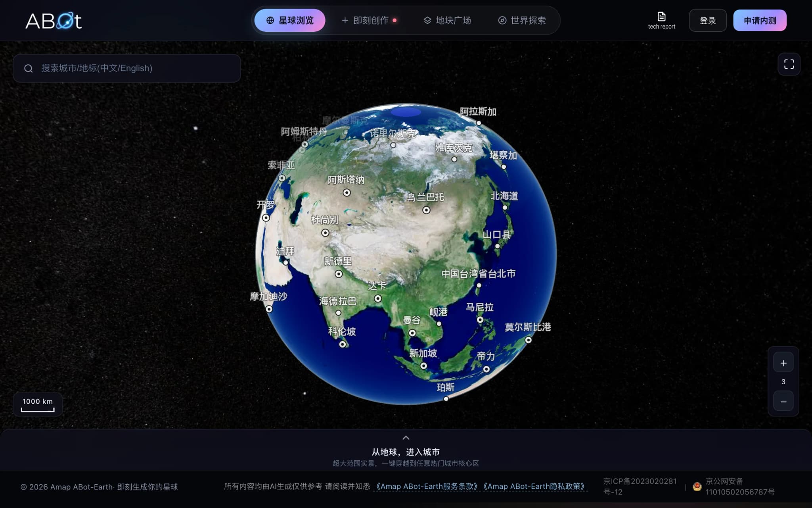Click the 1000 km scale indicator
The width and height of the screenshot is (812, 508).
click(38, 404)
